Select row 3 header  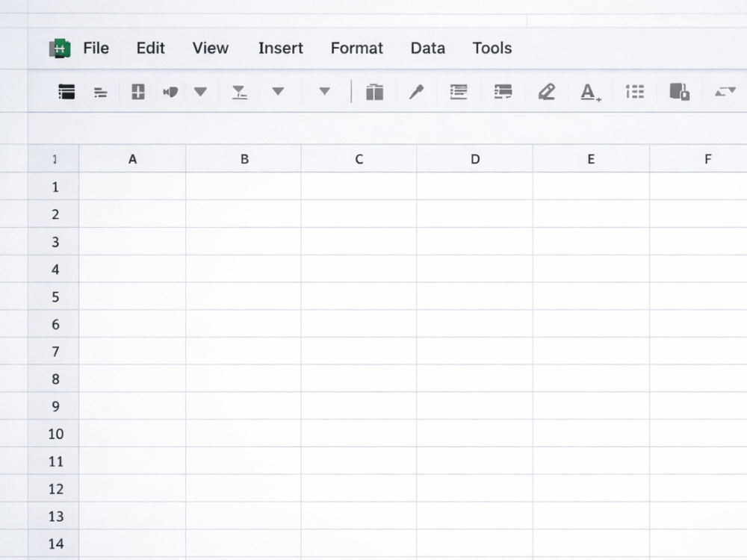click(53, 241)
